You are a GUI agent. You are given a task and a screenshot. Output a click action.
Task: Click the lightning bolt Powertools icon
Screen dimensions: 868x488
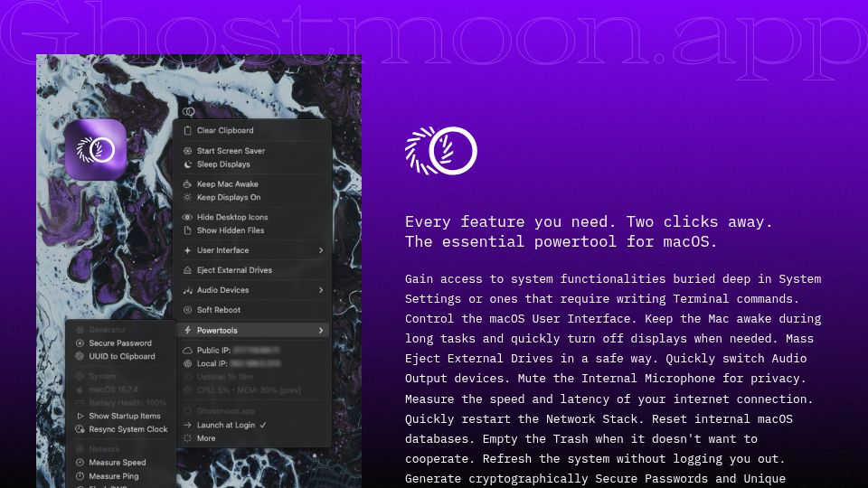point(188,331)
